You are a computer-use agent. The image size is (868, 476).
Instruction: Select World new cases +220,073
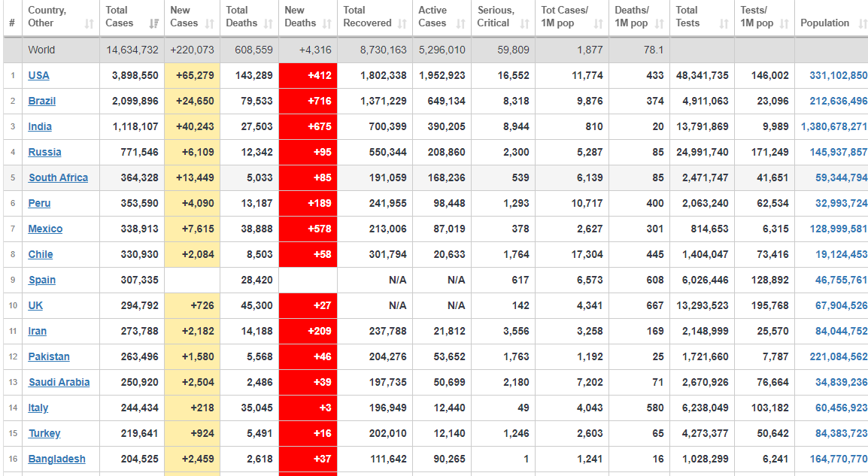[x=192, y=50]
